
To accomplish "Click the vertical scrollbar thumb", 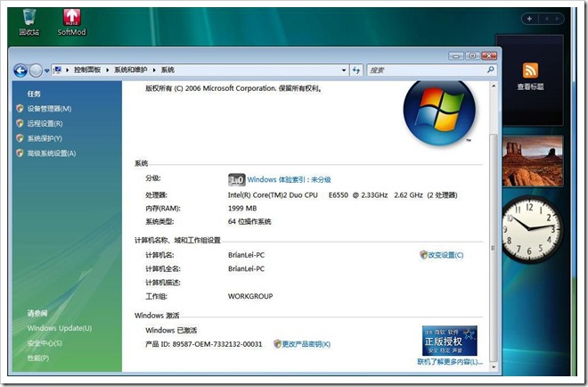I will [494, 248].
